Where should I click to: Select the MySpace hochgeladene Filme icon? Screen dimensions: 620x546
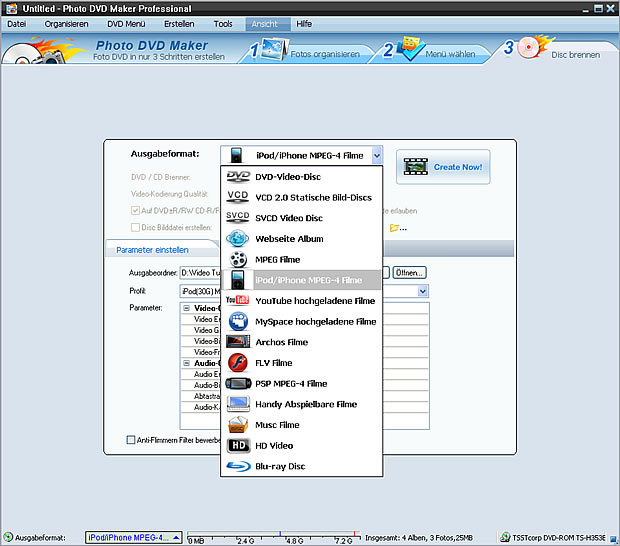click(x=238, y=321)
